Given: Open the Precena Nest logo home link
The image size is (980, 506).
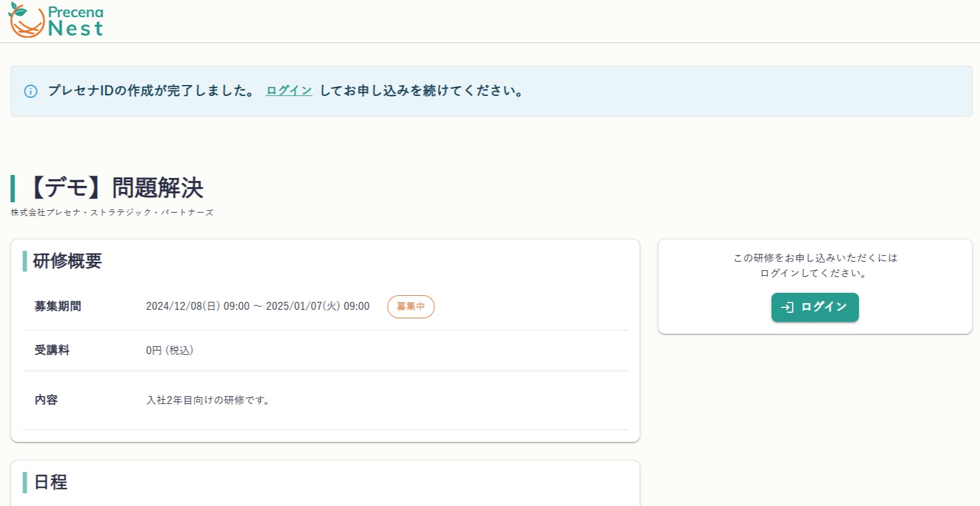Looking at the screenshot, I should click(56, 20).
